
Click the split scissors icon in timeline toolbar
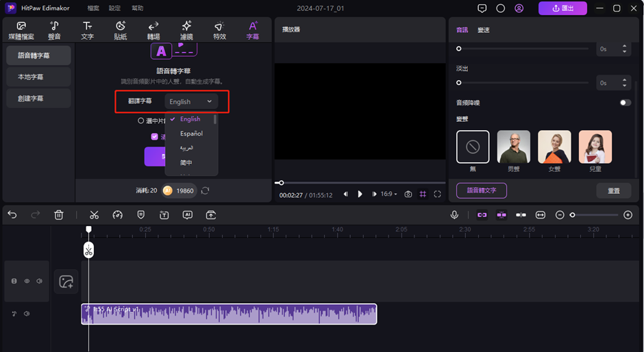[94, 215]
